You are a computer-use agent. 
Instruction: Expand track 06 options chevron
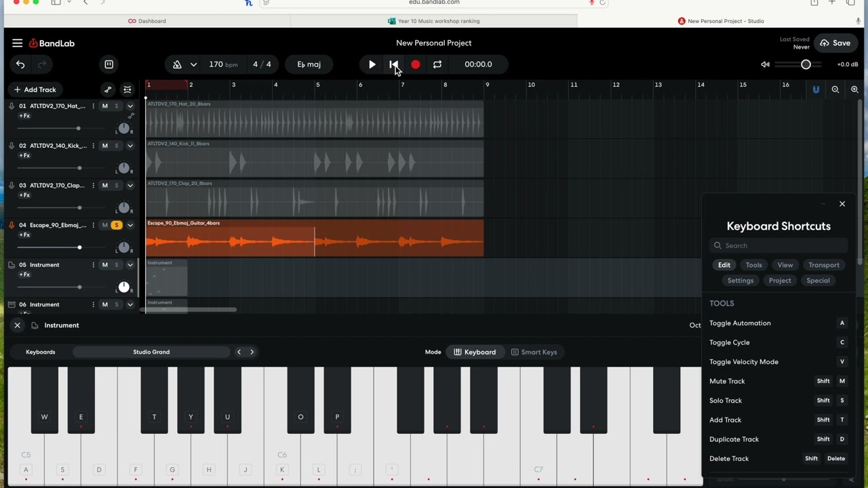pos(130,304)
